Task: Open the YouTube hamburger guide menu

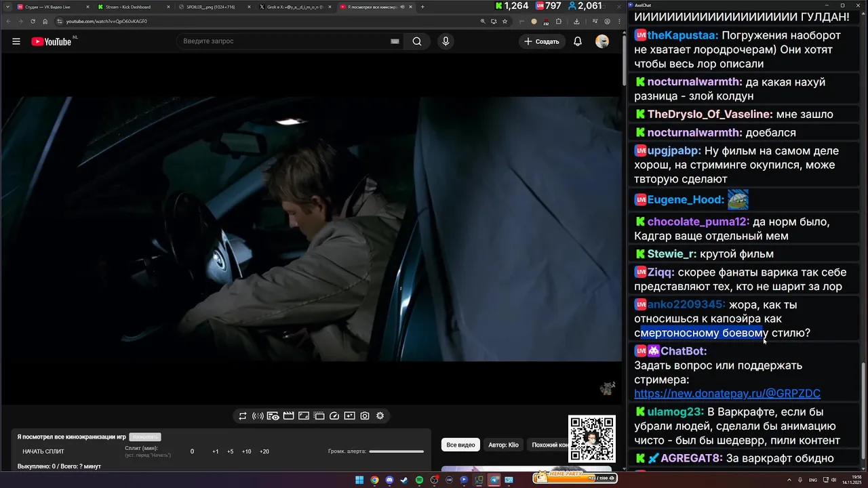Action: pos(16,41)
